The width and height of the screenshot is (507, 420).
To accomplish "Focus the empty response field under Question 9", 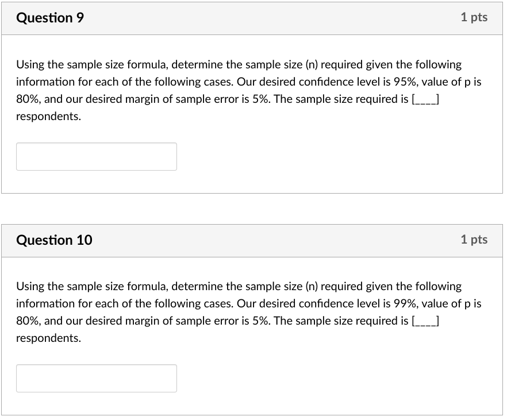I will 96,156.
